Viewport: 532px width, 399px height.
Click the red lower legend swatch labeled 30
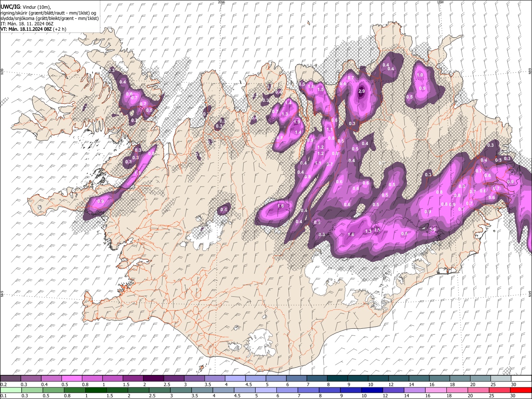tap(521, 390)
